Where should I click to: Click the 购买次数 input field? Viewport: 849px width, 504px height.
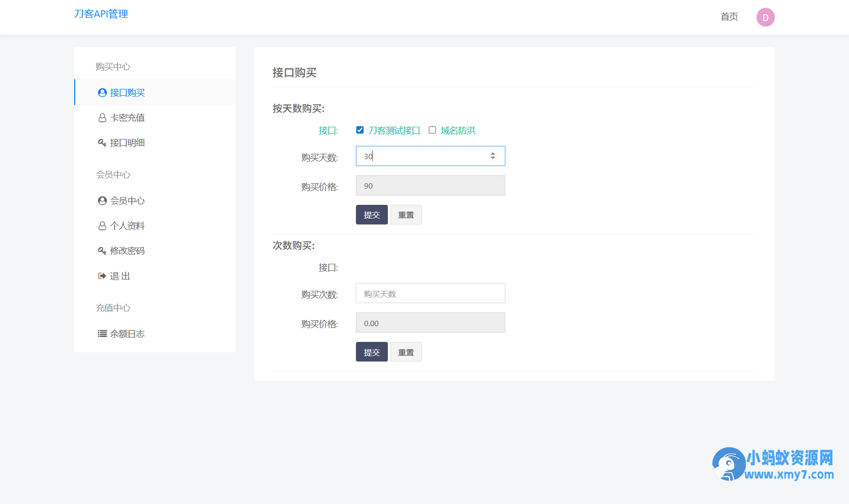pyautogui.click(x=430, y=293)
